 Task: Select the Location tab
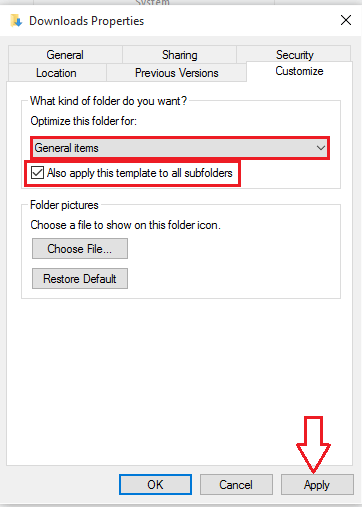click(x=57, y=73)
